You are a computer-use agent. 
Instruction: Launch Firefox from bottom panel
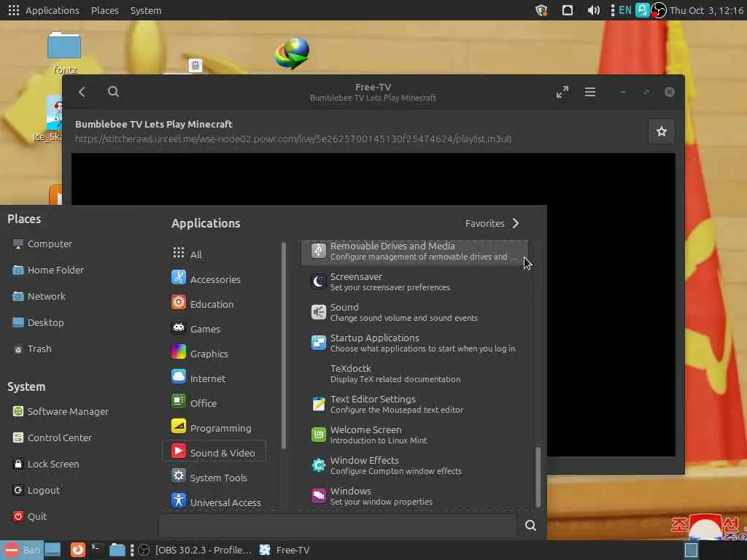click(77, 550)
